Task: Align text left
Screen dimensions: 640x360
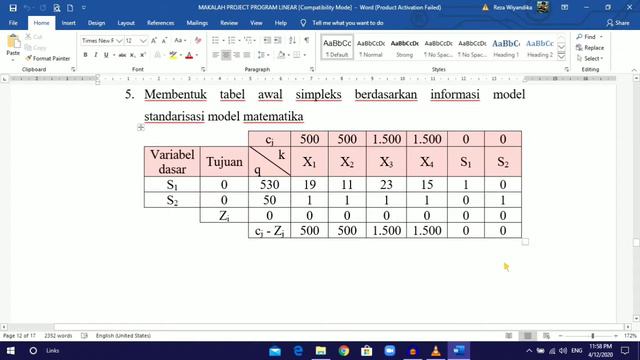Action: pyautogui.click(x=216, y=55)
